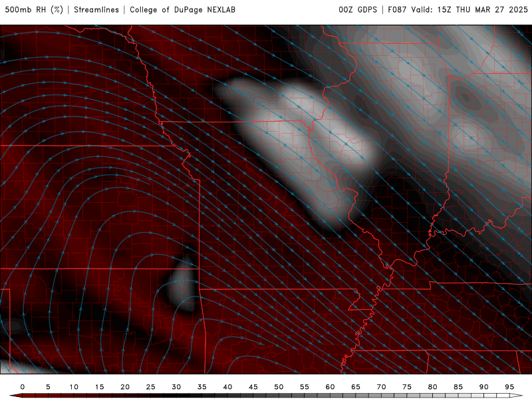The image size is (532, 399).
Task: Click the color scale label "85"
Action: [458, 387]
